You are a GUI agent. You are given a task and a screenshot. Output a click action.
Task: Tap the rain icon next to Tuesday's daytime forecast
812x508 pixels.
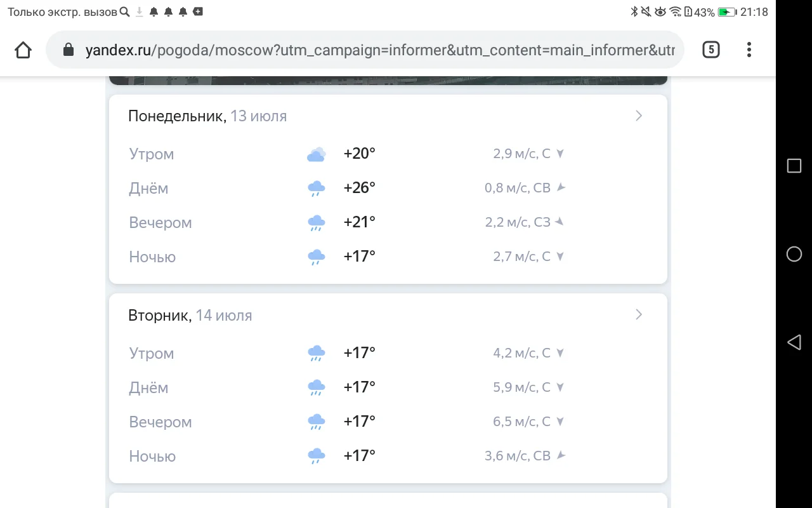point(316,387)
